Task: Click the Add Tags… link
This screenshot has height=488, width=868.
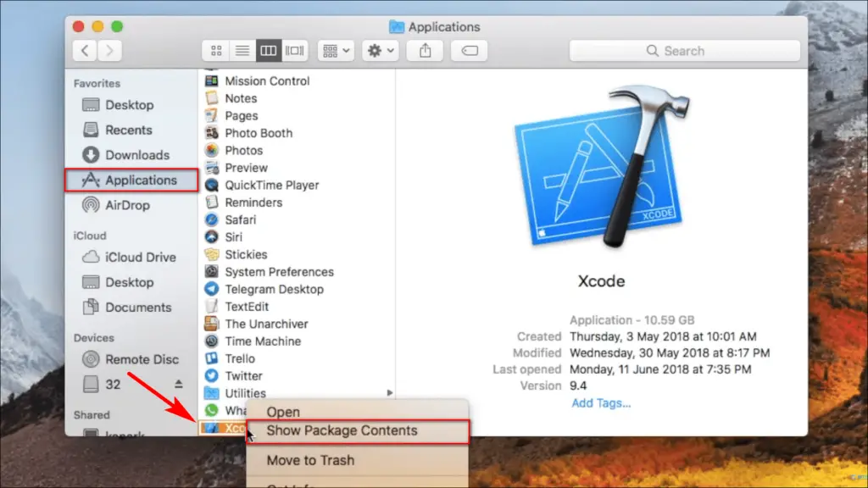Action: pos(601,402)
